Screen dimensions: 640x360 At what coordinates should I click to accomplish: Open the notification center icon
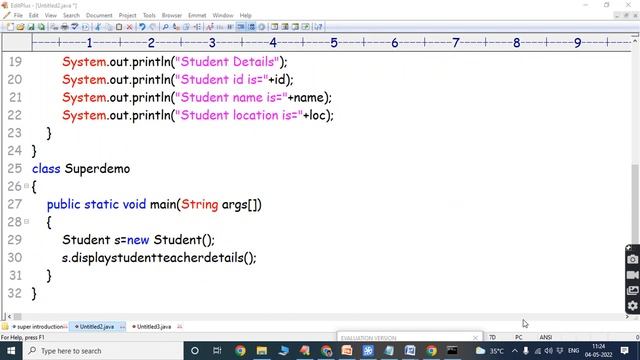pyautogui.click(x=624, y=351)
